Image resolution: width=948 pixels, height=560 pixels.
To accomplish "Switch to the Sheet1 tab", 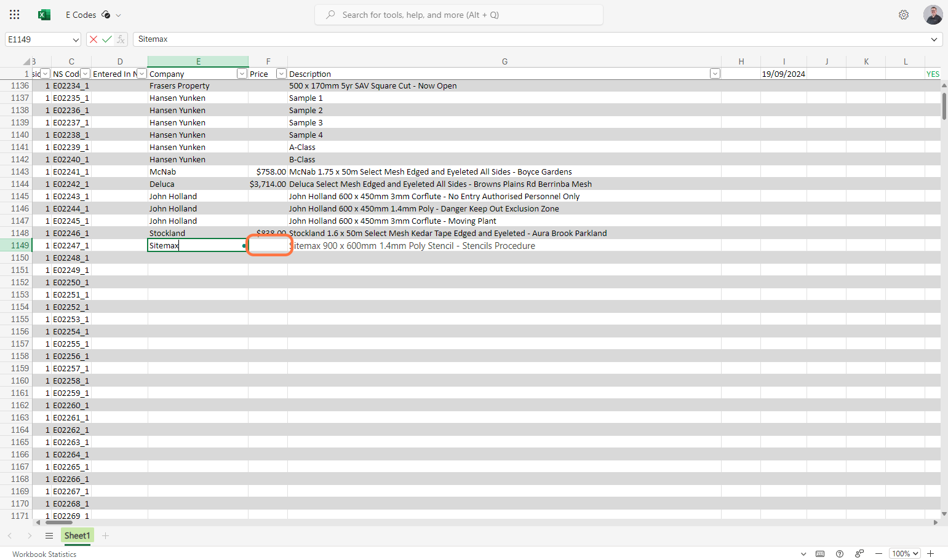I will 78,536.
